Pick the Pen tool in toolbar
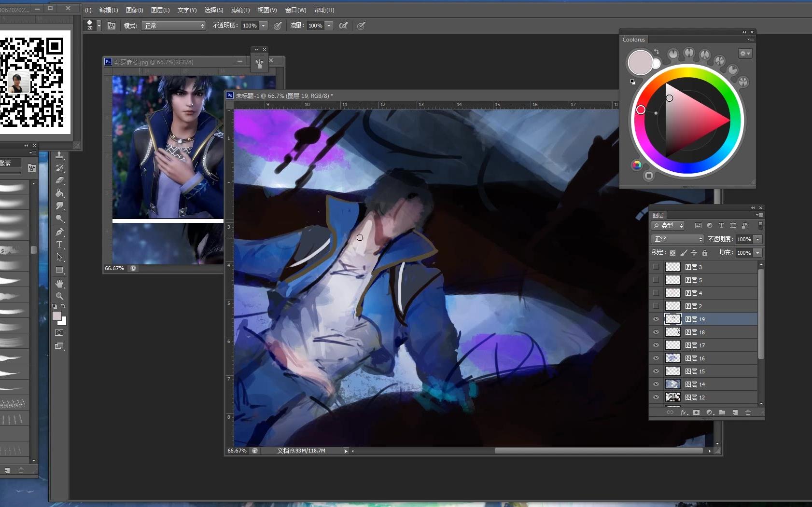The width and height of the screenshot is (812, 507). point(59,232)
